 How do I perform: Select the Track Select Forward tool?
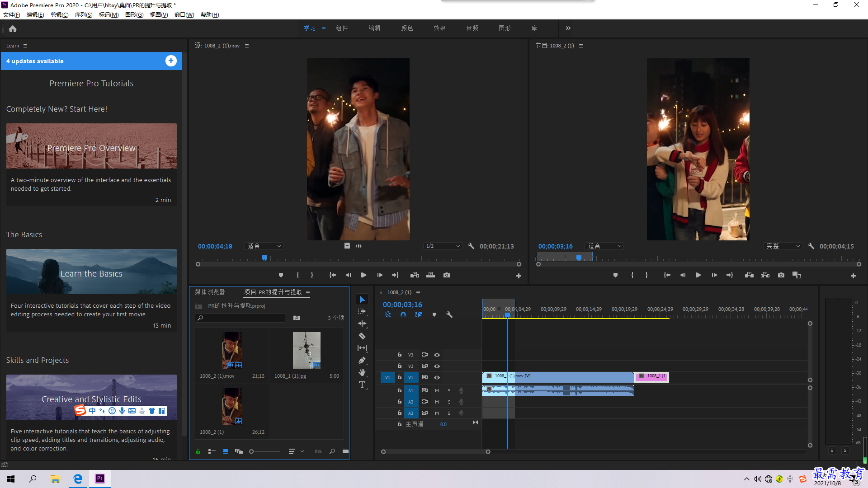tap(362, 311)
